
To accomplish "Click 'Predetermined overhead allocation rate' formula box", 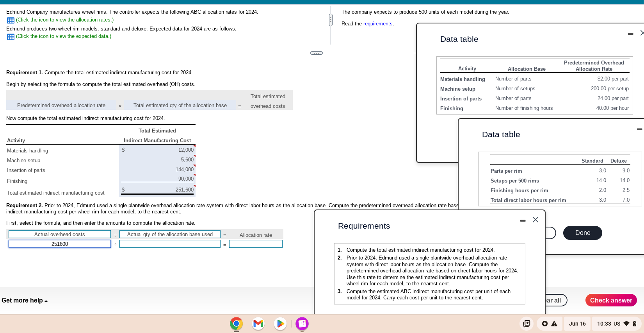I will pos(61,105).
